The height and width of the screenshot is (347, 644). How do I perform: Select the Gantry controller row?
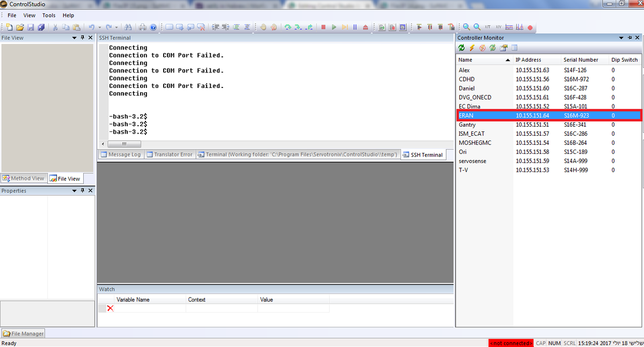tap(467, 124)
